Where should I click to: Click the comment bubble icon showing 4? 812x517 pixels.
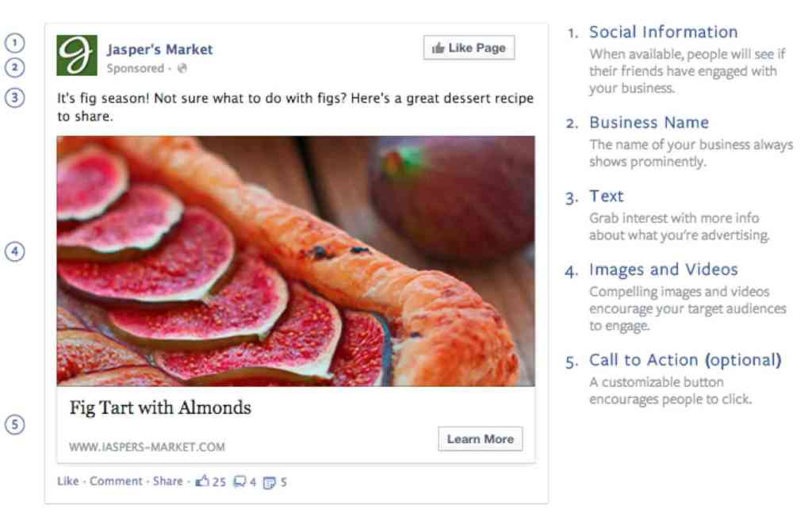click(239, 481)
